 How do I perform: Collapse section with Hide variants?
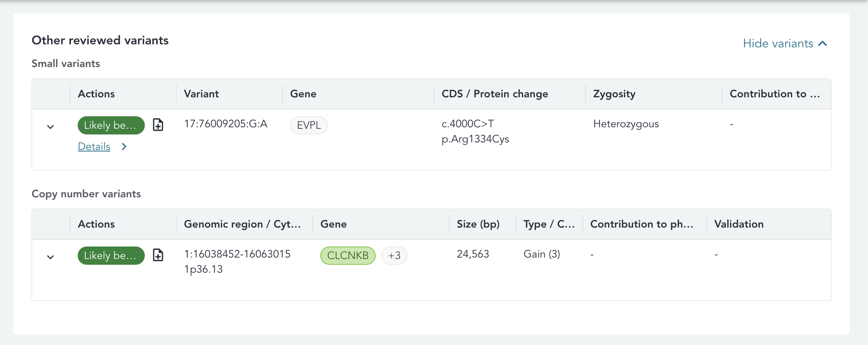[785, 44]
